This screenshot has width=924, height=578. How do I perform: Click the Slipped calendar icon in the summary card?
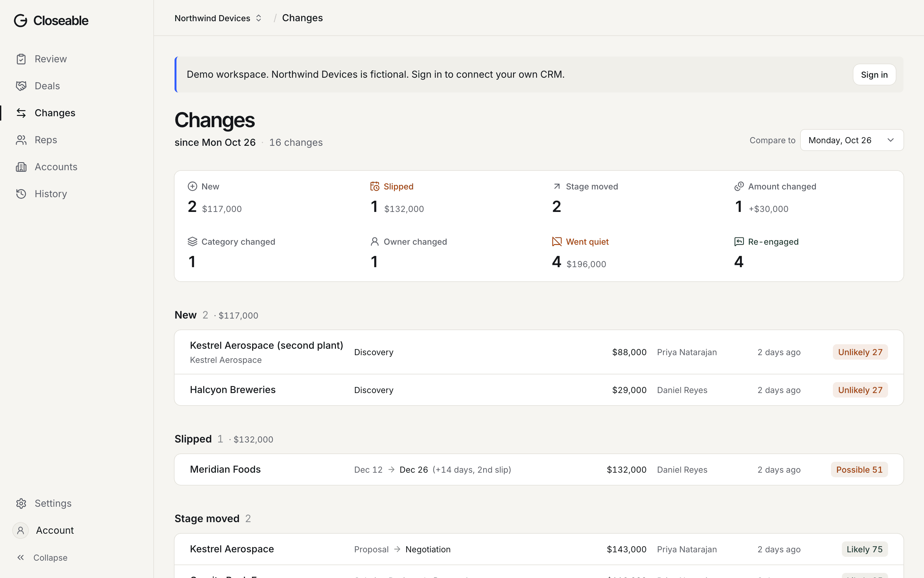374,186
